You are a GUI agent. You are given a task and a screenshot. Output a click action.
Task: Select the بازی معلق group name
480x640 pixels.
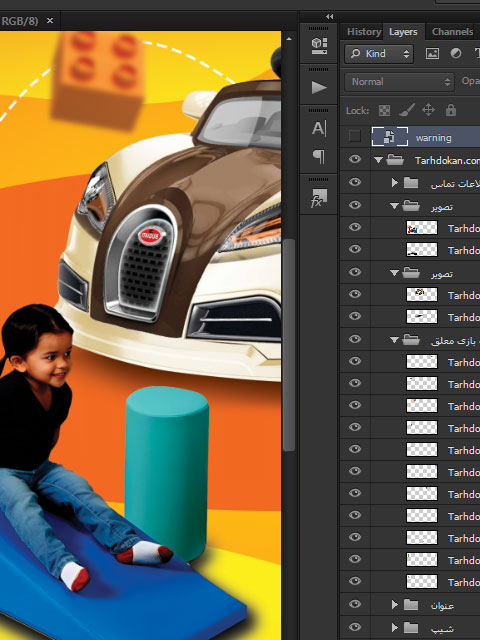[x=455, y=340]
